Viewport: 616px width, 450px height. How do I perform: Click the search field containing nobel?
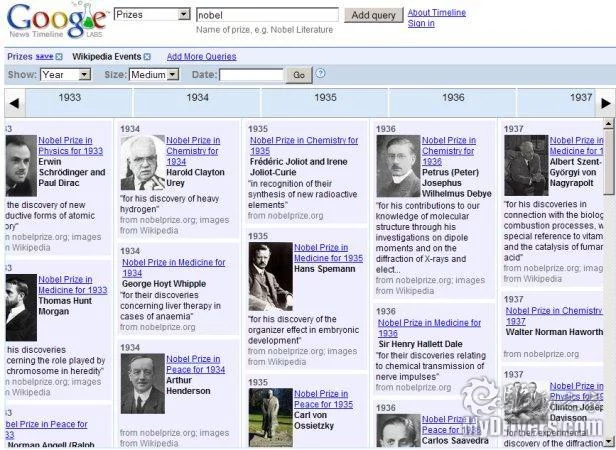pos(267,15)
